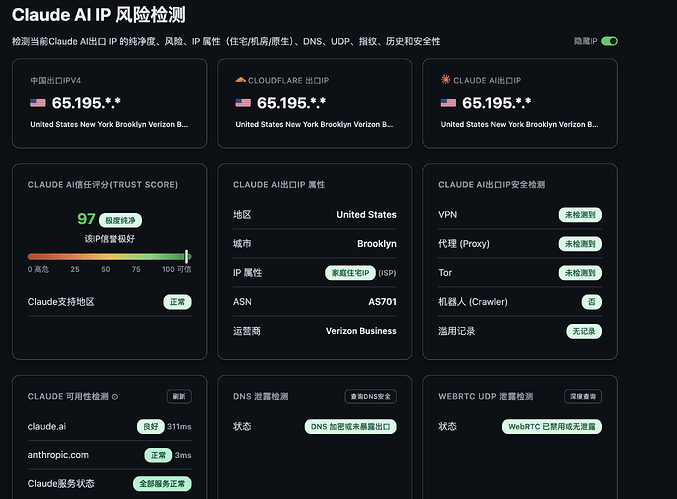Screen dimensions: 677x499
Task: Click the US flag in Claude AI出口IP card
Action: click(x=448, y=103)
